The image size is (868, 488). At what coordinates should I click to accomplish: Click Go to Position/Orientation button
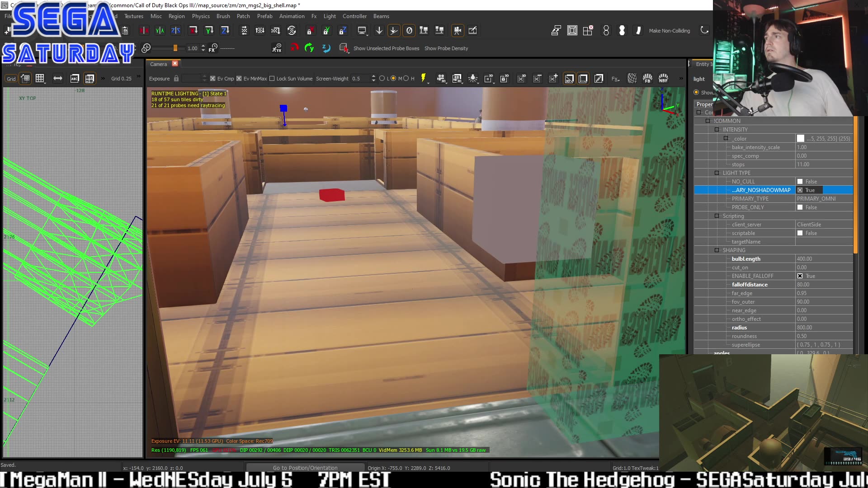coord(304,468)
